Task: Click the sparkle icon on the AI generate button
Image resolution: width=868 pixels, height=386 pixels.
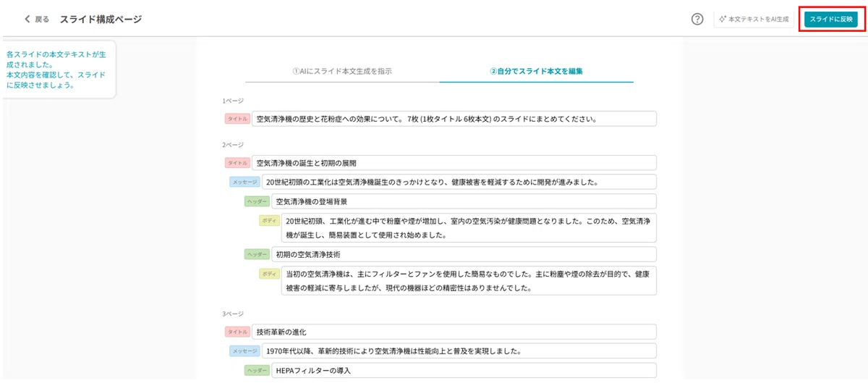Action: (722, 20)
